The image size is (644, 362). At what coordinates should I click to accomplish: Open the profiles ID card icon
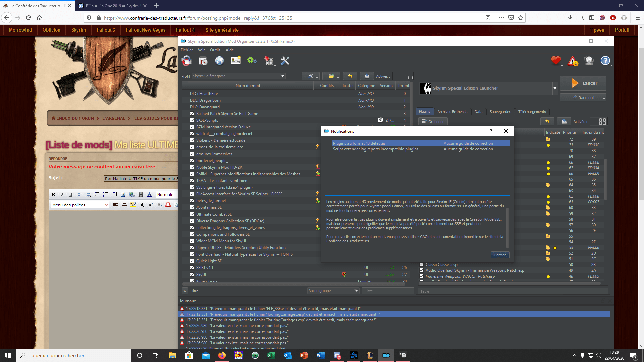coord(236,61)
